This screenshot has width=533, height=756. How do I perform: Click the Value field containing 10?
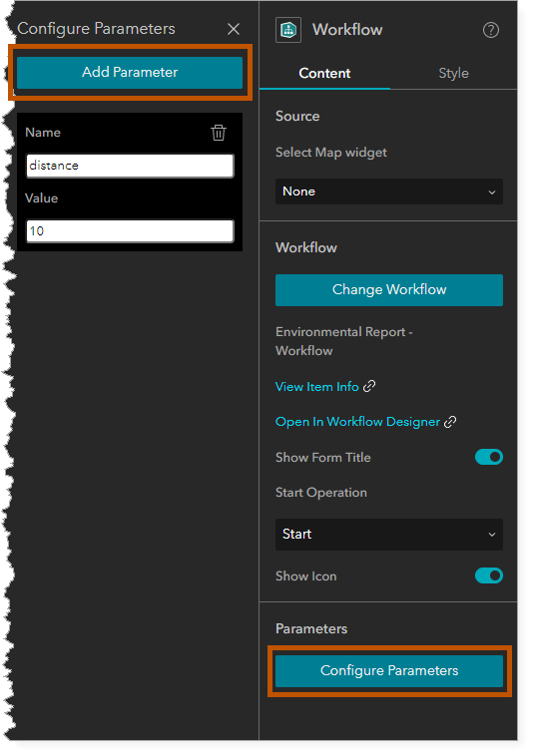[130, 231]
